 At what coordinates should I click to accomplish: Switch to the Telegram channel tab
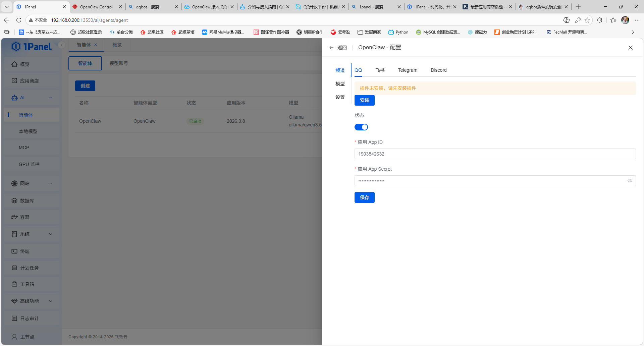[408, 70]
